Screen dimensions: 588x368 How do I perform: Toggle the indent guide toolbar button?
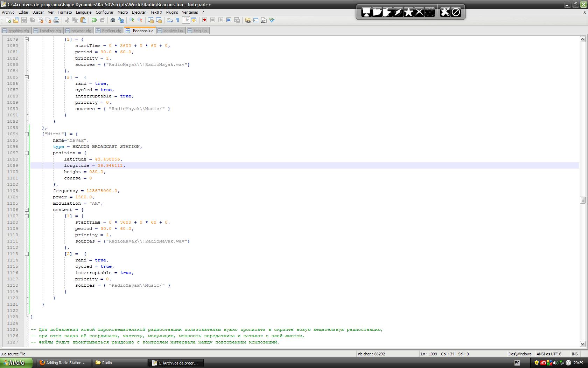tap(186, 20)
